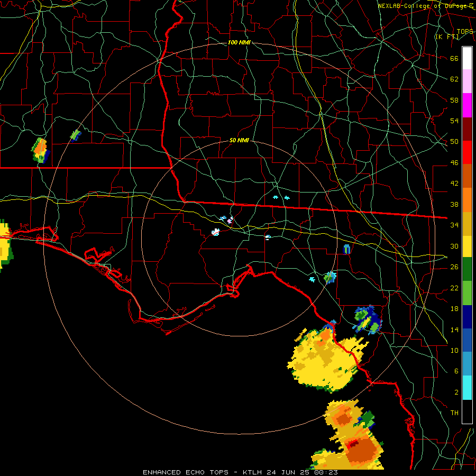Select the cyan 6 kft legend swatch
Image resolution: width=476 pixels, height=476 pixels.
pos(467,388)
